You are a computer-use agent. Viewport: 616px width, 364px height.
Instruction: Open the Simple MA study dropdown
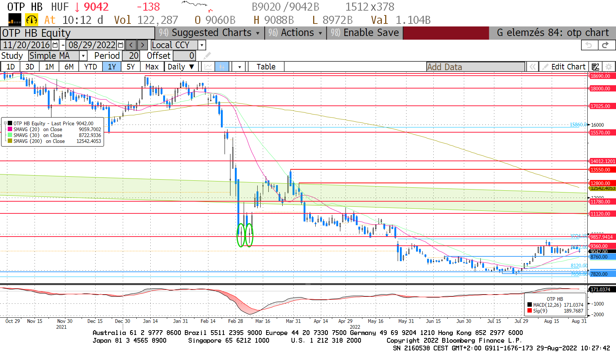coord(83,56)
